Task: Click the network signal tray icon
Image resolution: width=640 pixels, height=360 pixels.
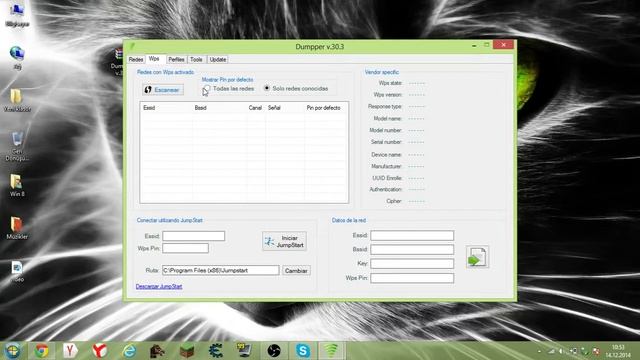Action: 551,351
